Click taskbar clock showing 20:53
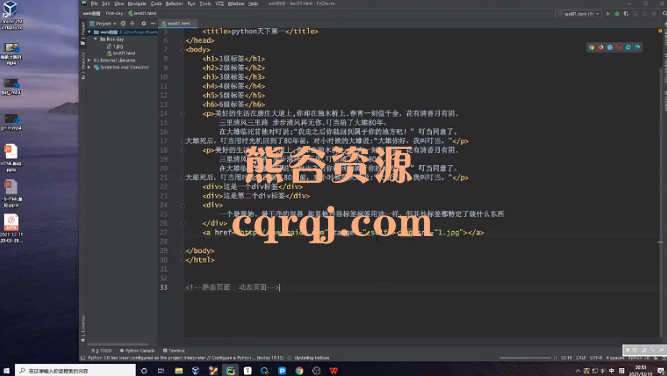The height and width of the screenshot is (376, 667). point(641,371)
